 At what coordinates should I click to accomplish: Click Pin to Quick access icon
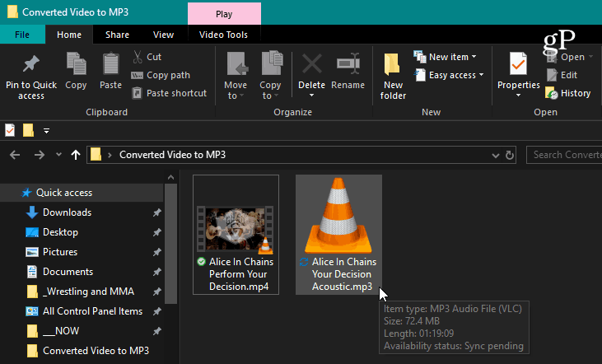[x=31, y=64]
